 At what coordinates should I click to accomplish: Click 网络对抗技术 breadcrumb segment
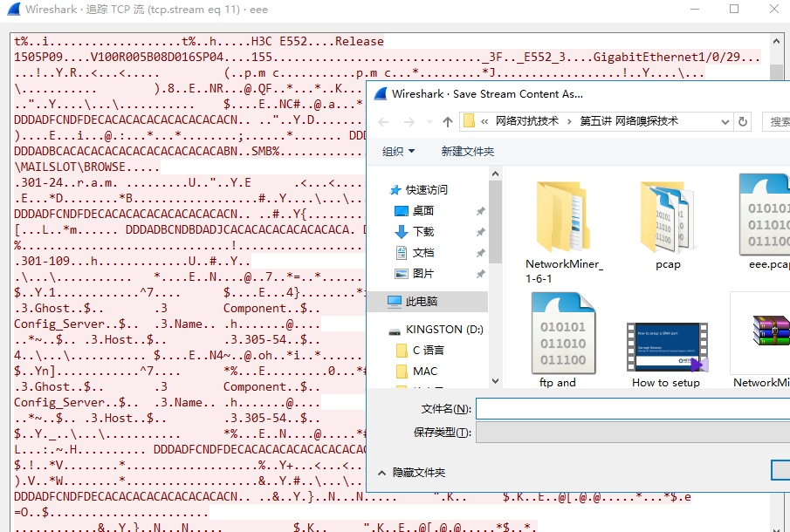pyautogui.click(x=527, y=121)
